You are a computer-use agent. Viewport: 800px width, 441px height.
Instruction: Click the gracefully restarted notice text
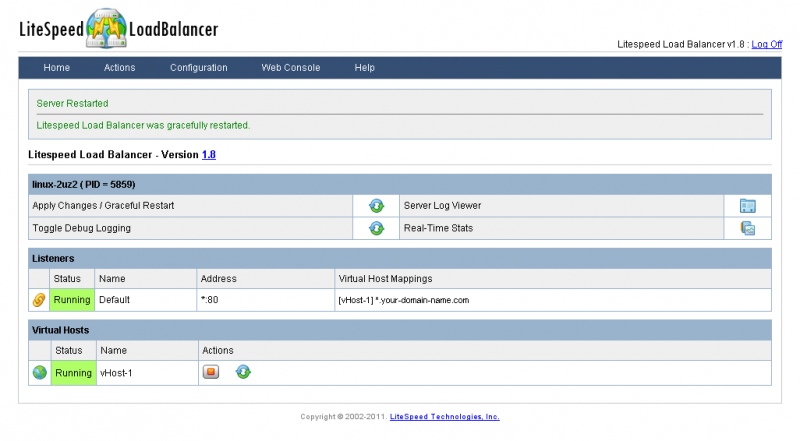click(x=143, y=125)
